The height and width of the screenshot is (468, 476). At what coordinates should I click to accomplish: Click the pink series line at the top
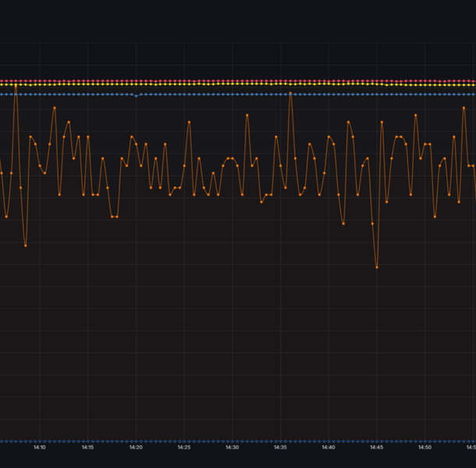(x=234, y=80)
